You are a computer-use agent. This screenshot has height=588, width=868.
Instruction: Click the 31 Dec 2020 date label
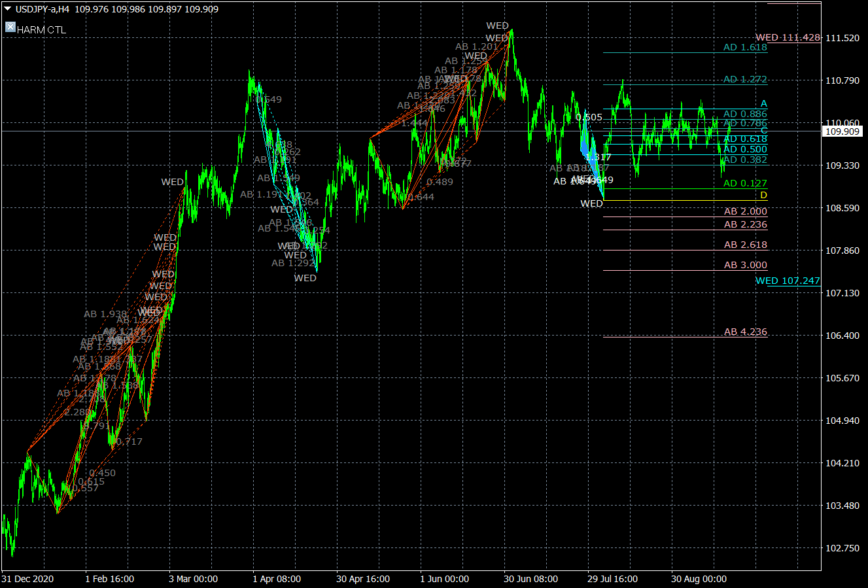(x=27, y=579)
